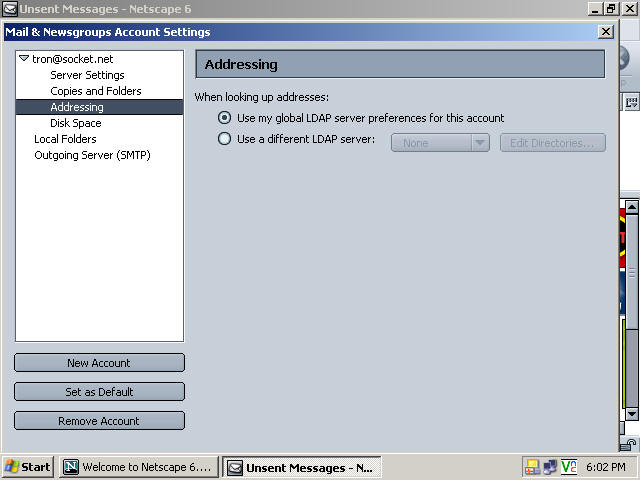640x480 pixels.
Task: Click the network computers tray icon
Action: [550, 467]
